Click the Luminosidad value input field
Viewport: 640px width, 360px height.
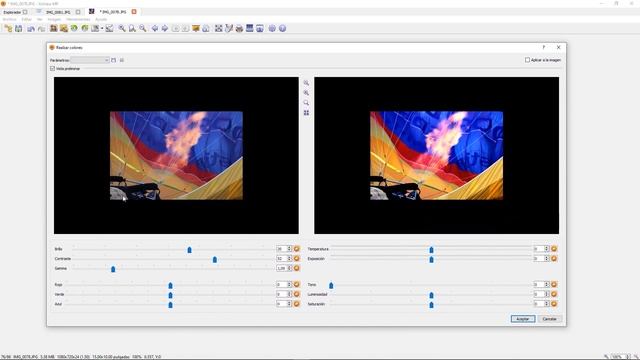point(539,294)
